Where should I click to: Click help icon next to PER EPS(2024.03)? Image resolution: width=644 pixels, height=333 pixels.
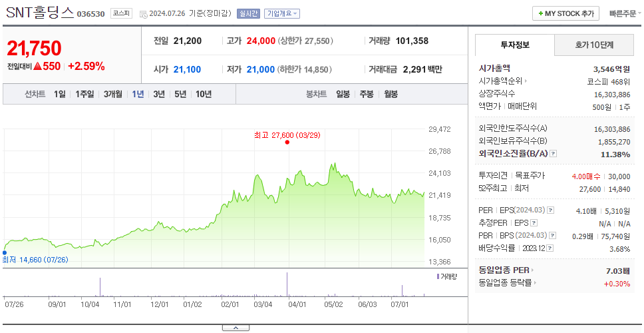[x=551, y=210]
